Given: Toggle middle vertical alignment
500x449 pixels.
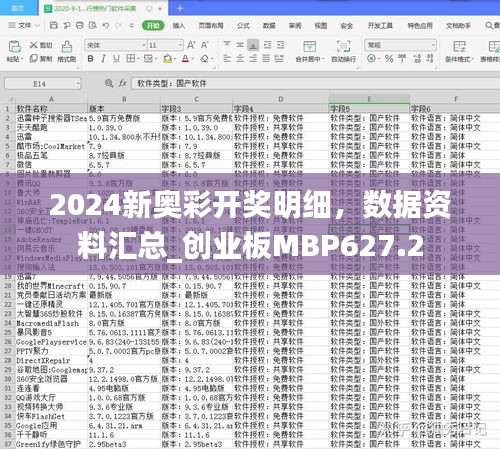Looking at the screenshot, I should 240,45.
